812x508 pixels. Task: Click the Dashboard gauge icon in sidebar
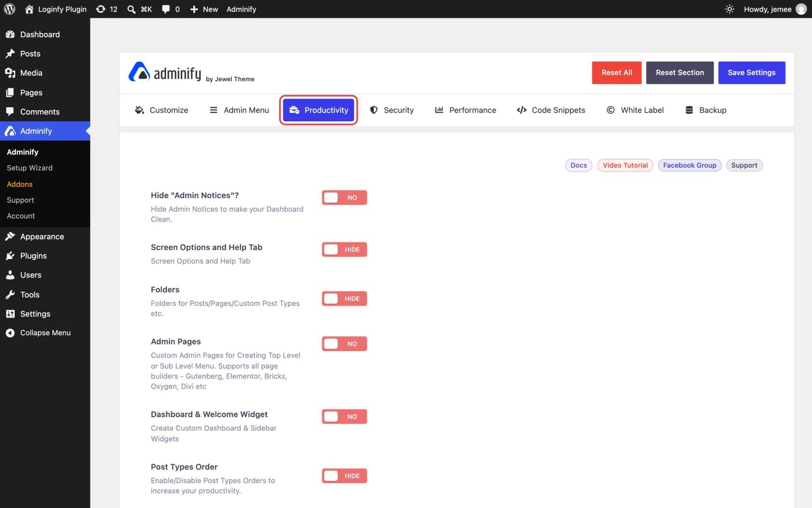(x=10, y=35)
